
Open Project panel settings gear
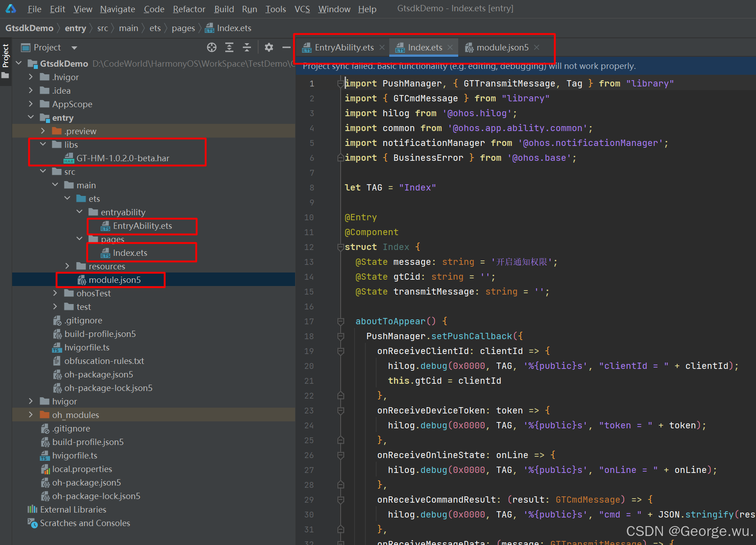coord(269,47)
